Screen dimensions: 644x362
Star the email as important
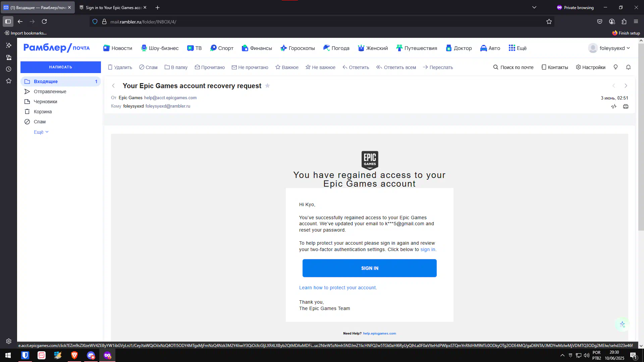pyautogui.click(x=267, y=86)
